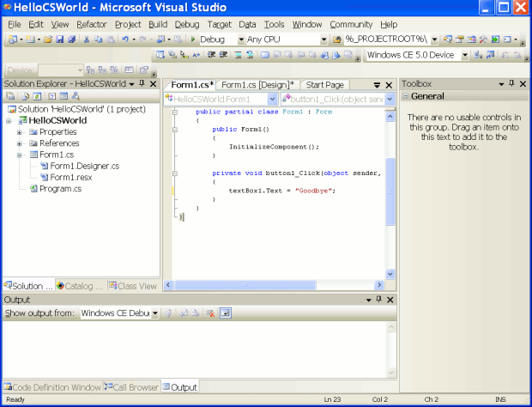The width and height of the screenshot is (532, 407).
Task: Toggle word wrap in Output window
Action: (225, 313)
